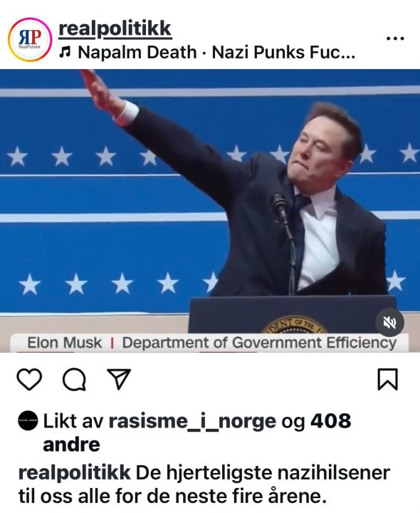Unmute the video with speaker icon
This screenshot has height=513, width=420.
click(389, 322)
